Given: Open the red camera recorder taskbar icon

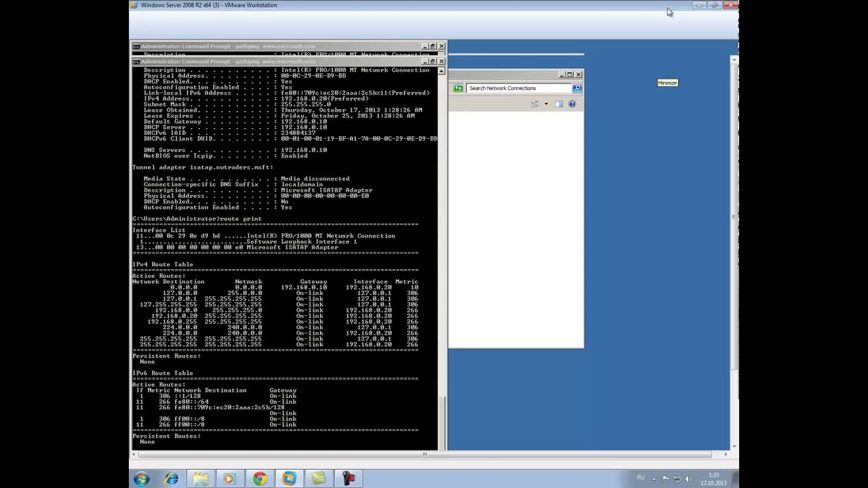Looking at the screenshot, I should point(348,479).
